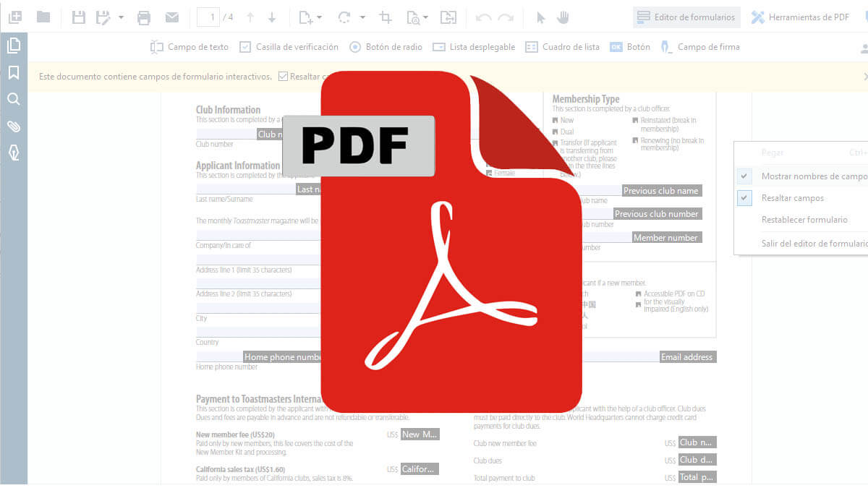This screenshot has width=868, height=488.
Task: Click the document magnifier recognize icon
Action: (x=413, y=17)
